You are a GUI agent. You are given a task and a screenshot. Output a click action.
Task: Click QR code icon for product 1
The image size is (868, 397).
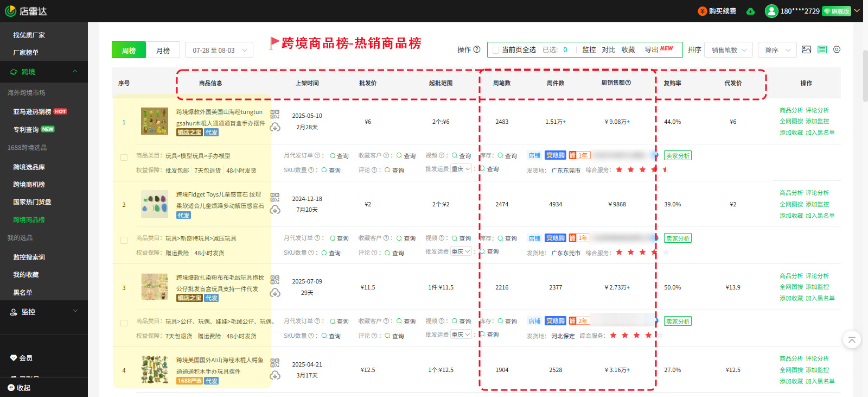(275, 114)
